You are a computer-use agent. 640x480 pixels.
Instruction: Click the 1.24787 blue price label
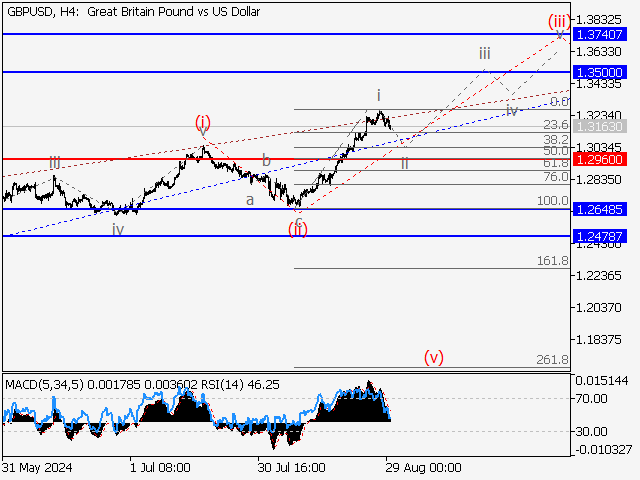(x=600, y=236)
